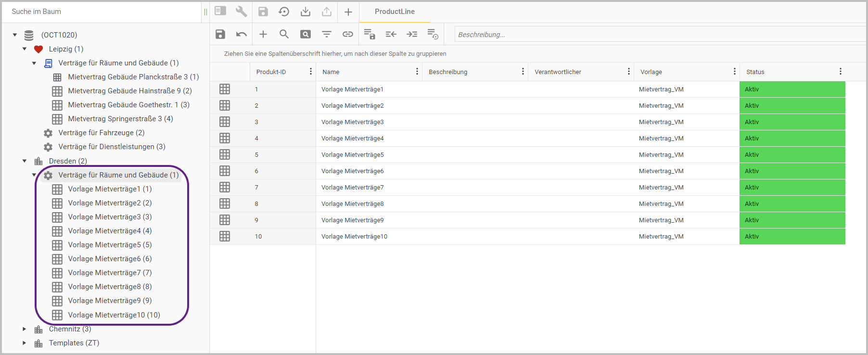868x355 pixels.
Task: Select Vorlage Mietverträge7 (7) in tree
Action: click(x=110, y=273)
